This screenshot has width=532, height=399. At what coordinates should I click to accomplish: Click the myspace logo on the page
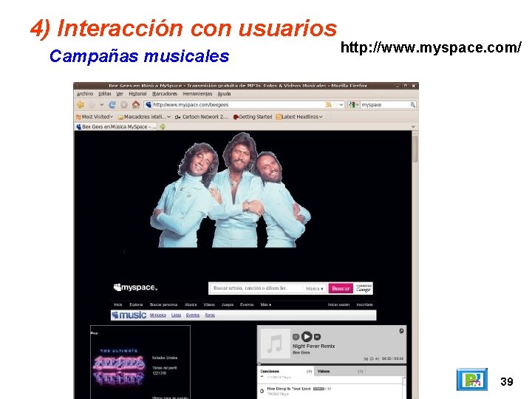pos(135,287)
